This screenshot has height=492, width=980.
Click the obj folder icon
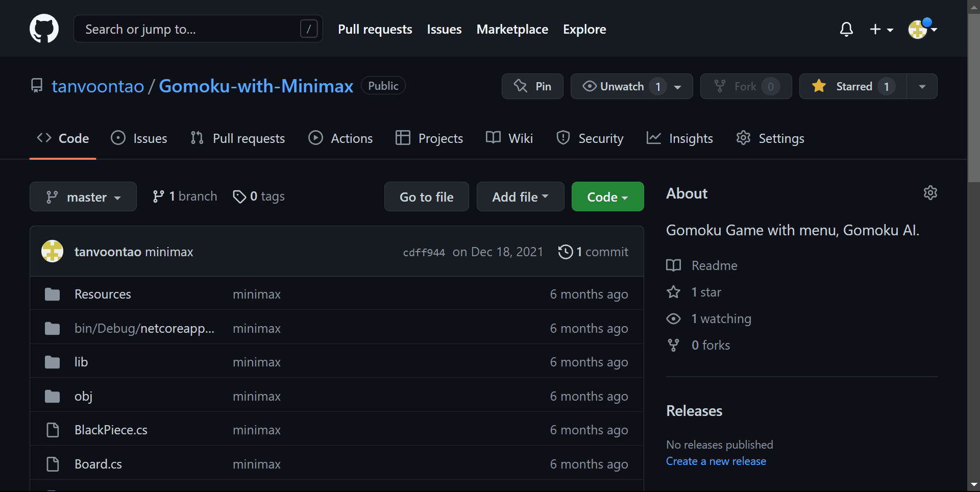pyautogui.click(x=52, y=396)
